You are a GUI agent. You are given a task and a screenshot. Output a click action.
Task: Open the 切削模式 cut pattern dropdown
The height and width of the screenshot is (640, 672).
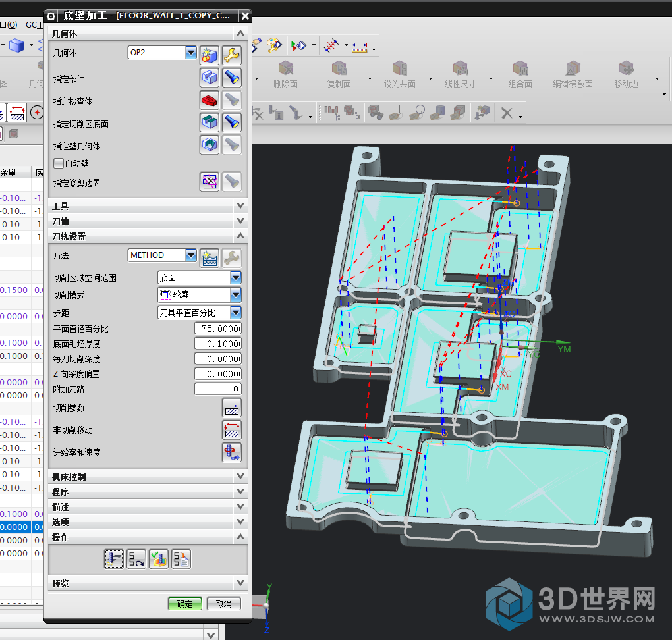click(235, 295)
